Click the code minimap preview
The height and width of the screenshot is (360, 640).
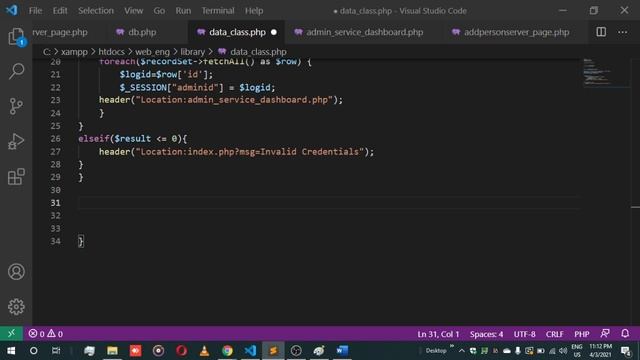[606, 73]
